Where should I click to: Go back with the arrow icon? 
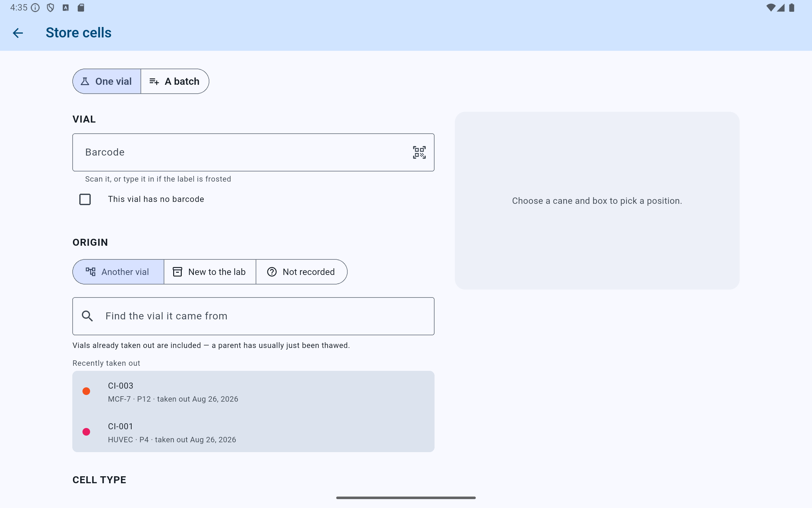pos(18,33)
